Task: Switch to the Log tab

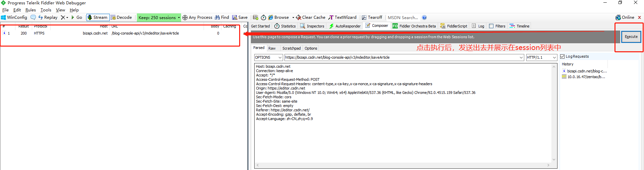Action: [478, 26]
